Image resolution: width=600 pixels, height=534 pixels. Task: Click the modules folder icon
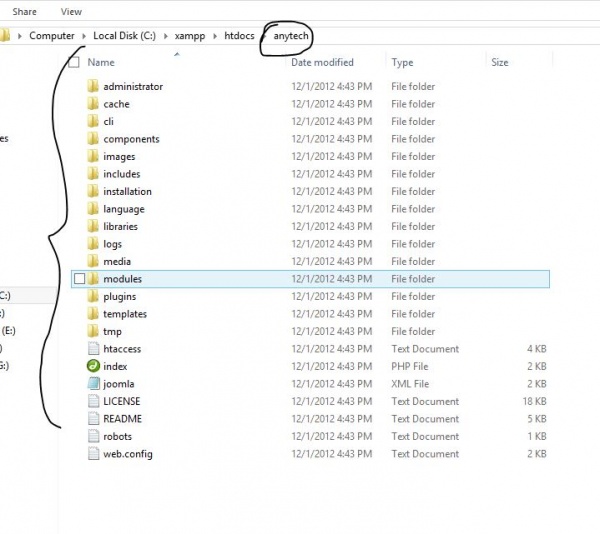[93, 279]
